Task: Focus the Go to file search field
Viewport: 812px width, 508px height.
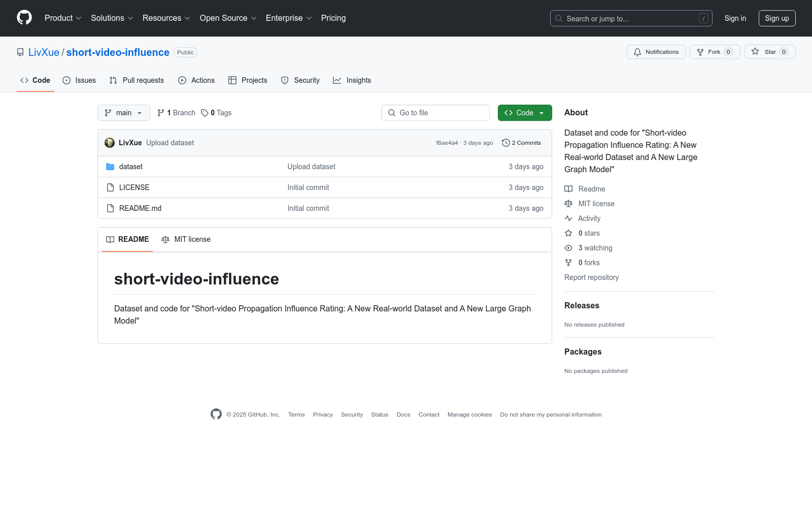Action: tap(435, 113)
